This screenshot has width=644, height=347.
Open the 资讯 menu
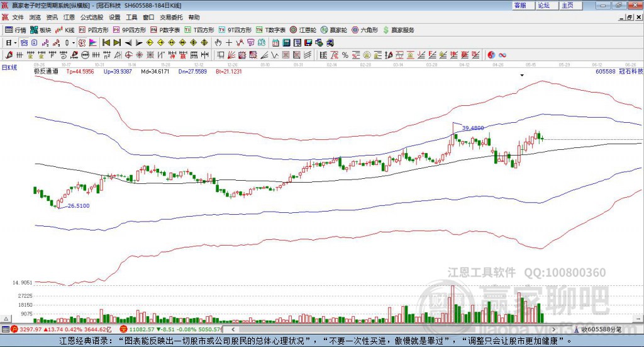click(x=52, y=17)
